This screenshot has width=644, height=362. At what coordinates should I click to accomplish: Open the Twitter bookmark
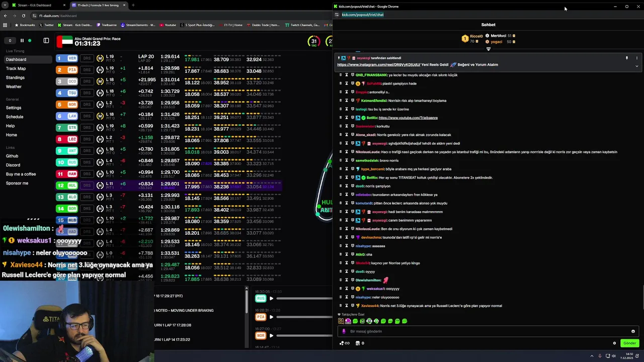coord(46,25)
